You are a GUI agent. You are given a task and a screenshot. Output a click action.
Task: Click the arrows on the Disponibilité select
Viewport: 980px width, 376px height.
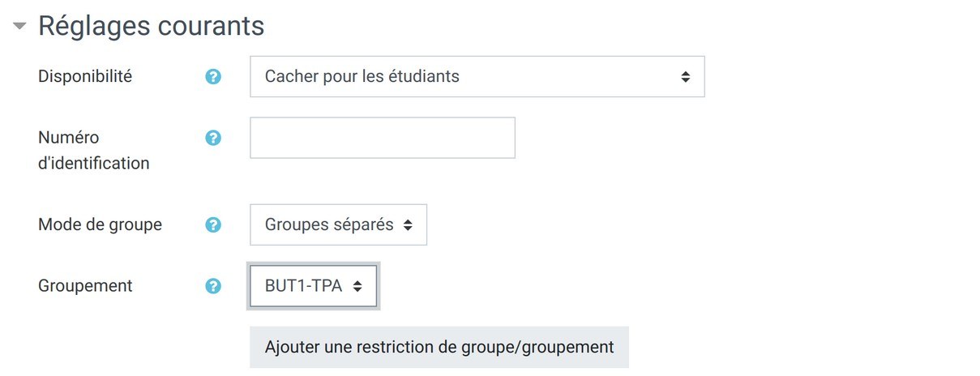[686, 77]
